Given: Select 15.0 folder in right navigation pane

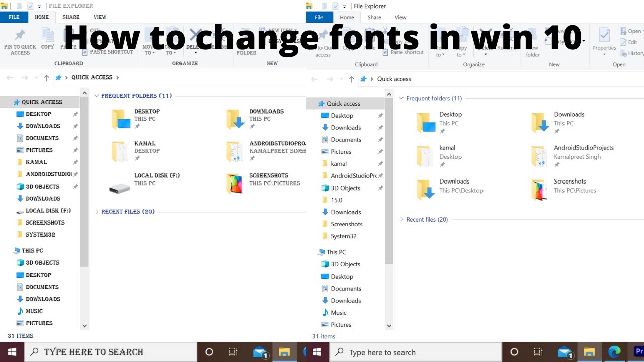Looking at the screenshot, I should [x=336, y=200].
